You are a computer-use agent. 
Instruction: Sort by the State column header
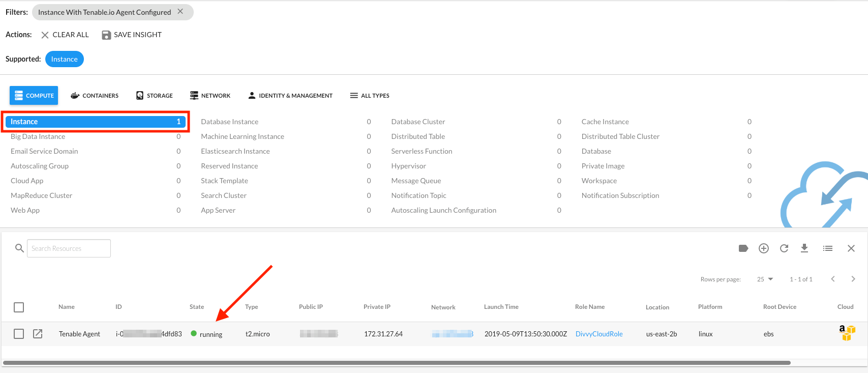[x=197, y=307]
